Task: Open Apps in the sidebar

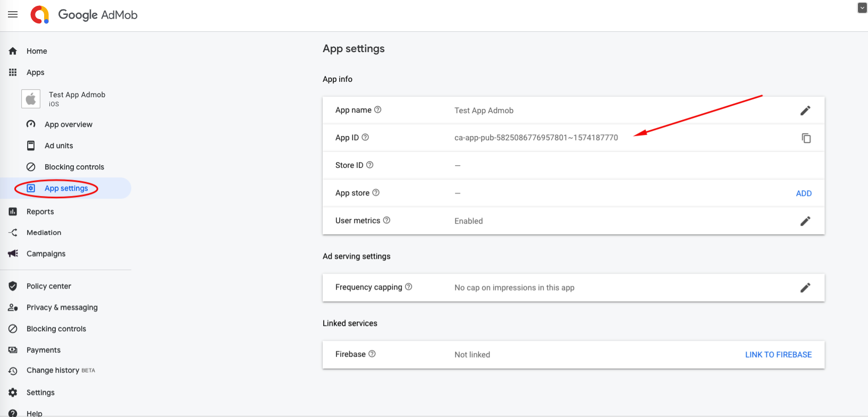Action: (36, 72)
